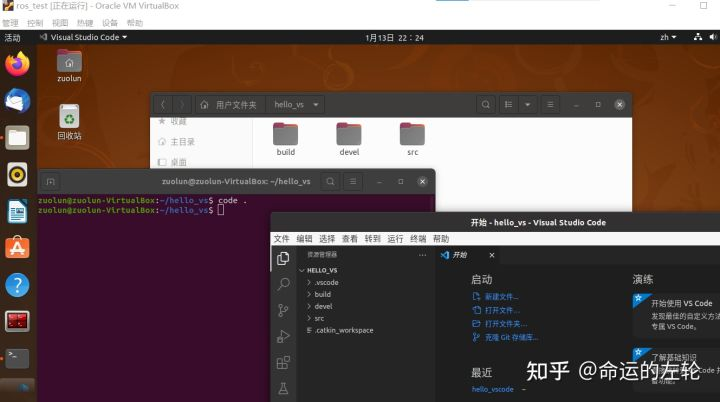This screenshot has width=720, height=402.
Task: Open the 查看 menu in VS Code
Action: click(349, 238)
